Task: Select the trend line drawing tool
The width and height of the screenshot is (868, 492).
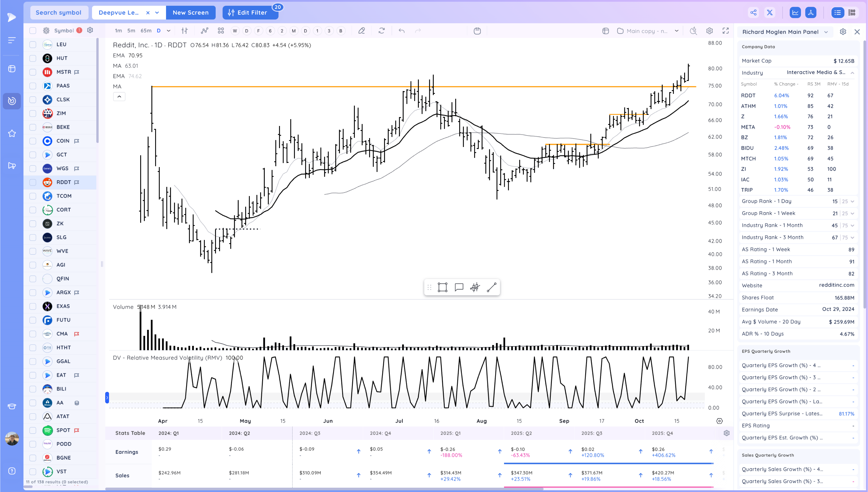Action: pos(492,287)
